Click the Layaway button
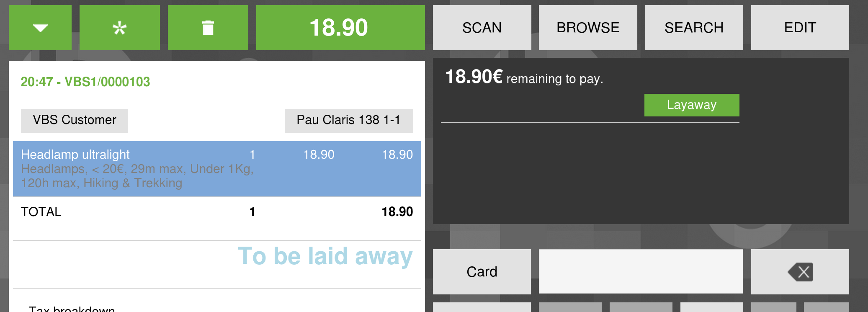Image resolution: width=868 pixels, height=312 pixels. tap(691, 105)
